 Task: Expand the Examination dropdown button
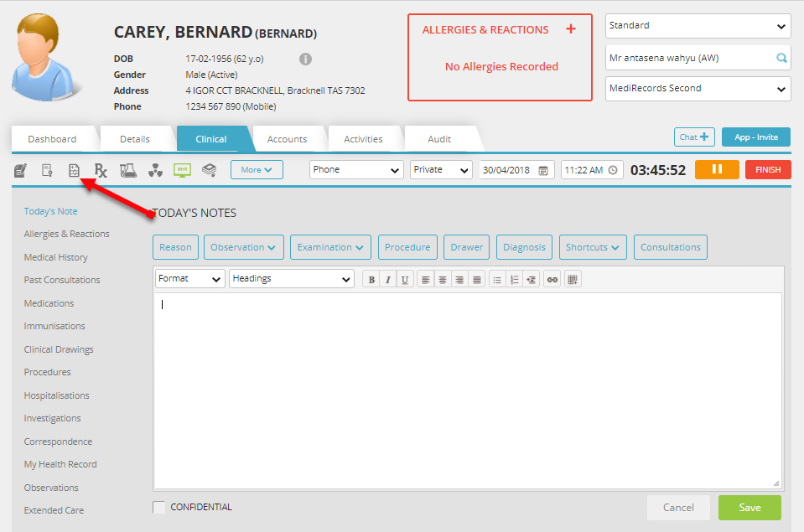330,247
